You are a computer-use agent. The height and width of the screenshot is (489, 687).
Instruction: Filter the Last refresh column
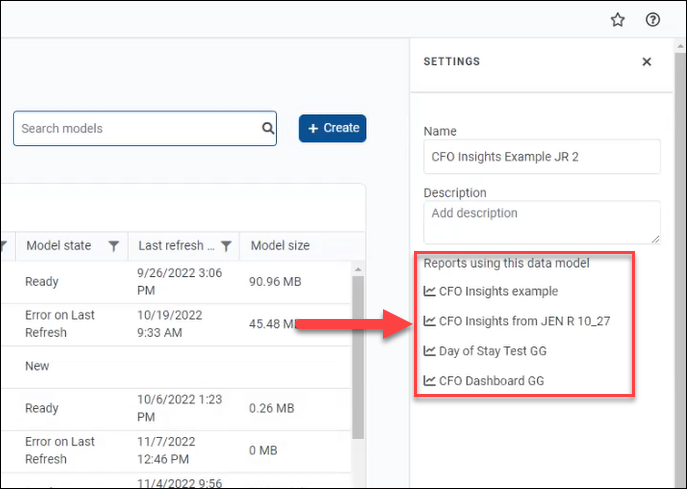pos(227,246)
